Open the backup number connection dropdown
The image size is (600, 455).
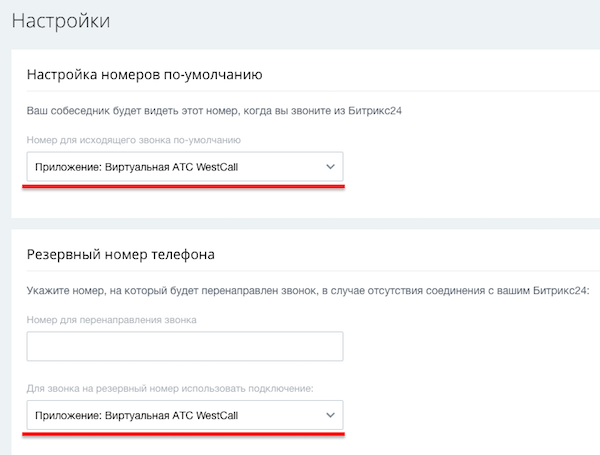(184, 415)
